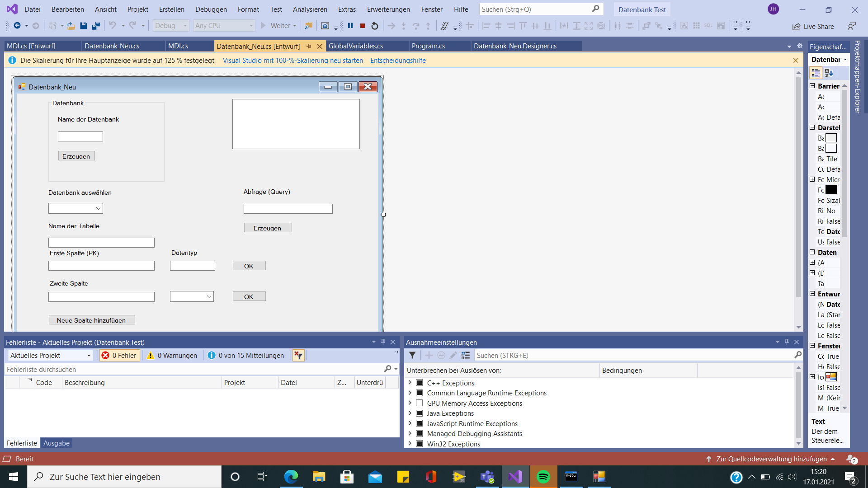Pause debugging with the pause icon
Screen dimensions: 868x488
[350, 26]
